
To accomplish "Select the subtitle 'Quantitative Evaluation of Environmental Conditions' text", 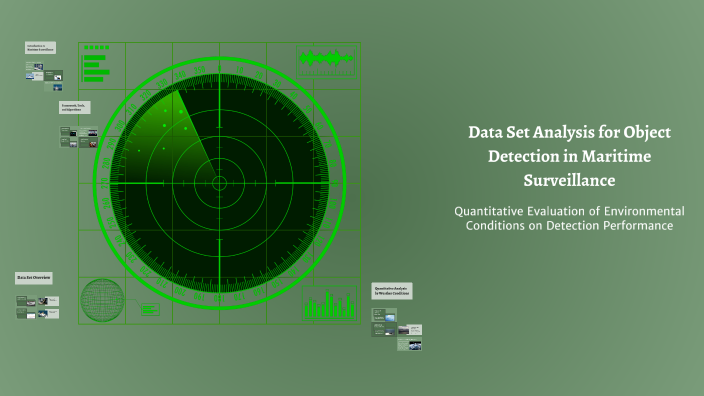I will coord(569,218).
